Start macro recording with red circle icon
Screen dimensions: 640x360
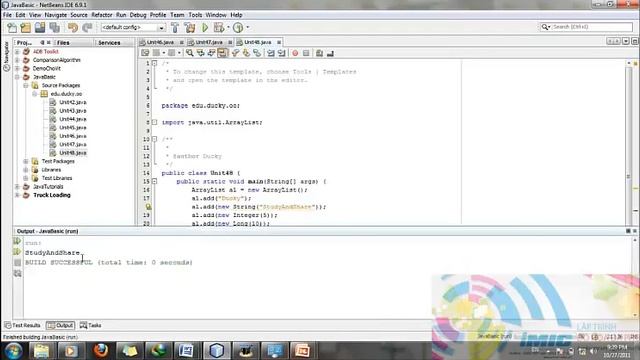click(295, 53)
